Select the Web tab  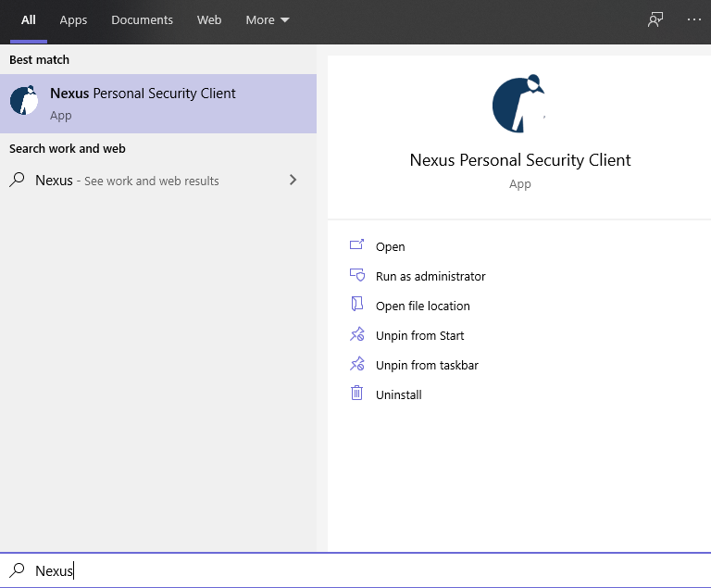click(209, 20)
